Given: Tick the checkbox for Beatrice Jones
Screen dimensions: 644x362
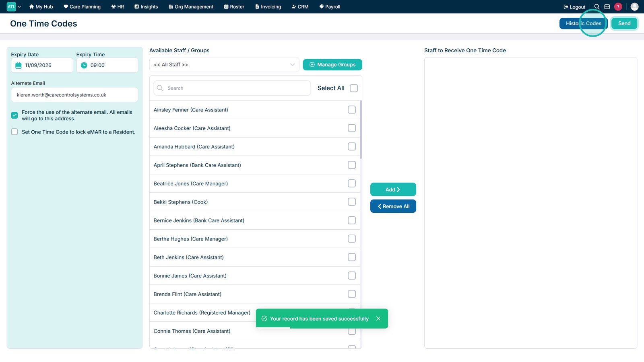Looking at the screenshot, I should coord(352,183).
